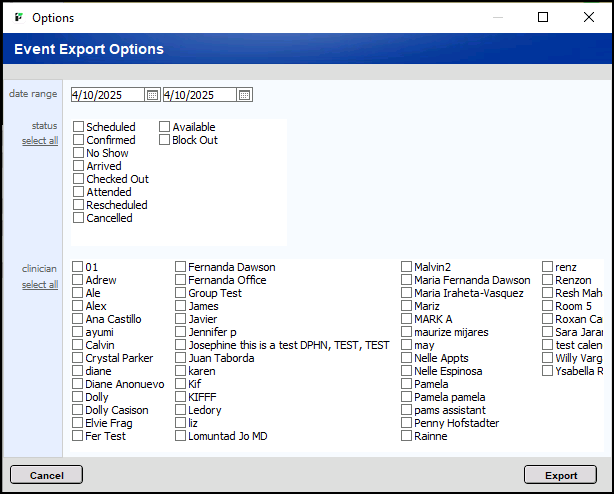Enable Lomuntad Jo MD checkbox
Viewport: 614px width, 494px height.
pyautogui.click(x=181, y=437)
